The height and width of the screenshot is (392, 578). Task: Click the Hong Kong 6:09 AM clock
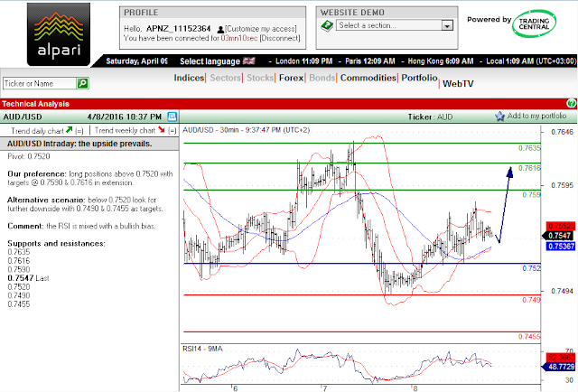(441, 61)
